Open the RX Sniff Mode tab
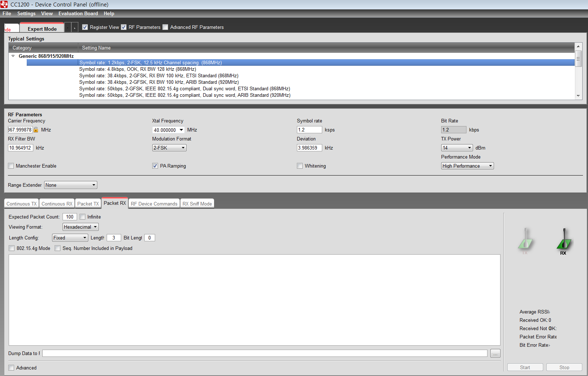This screenshot has height=376, width=588. coord(197,204)
